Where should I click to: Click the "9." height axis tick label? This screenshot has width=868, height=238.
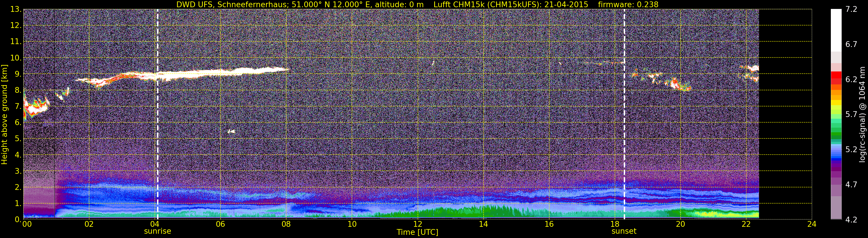(x=18, y=74)
